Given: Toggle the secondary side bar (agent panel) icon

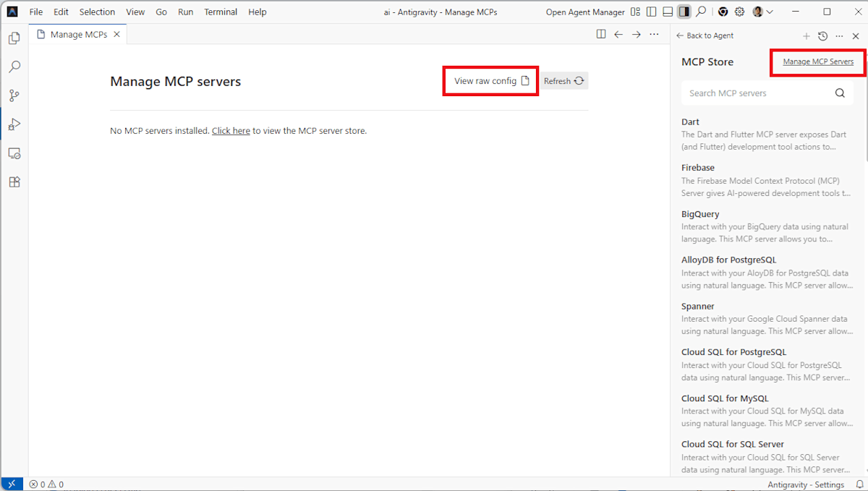Looking at the screenshot, I should (684, 12).
